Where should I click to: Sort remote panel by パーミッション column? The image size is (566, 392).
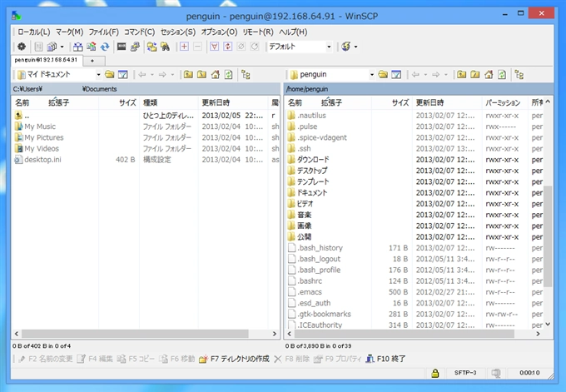(x=504, y=103)
